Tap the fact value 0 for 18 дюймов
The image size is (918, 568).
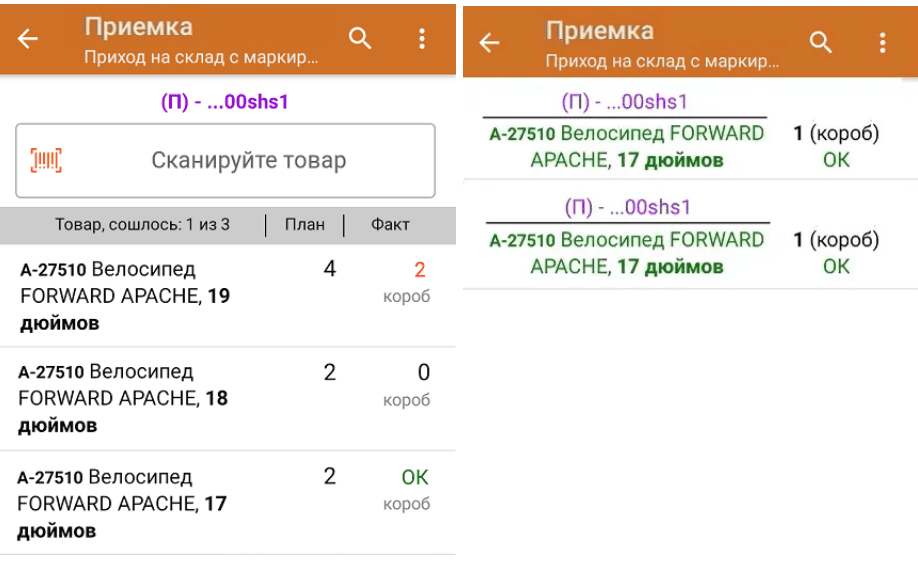click(423, 373)
